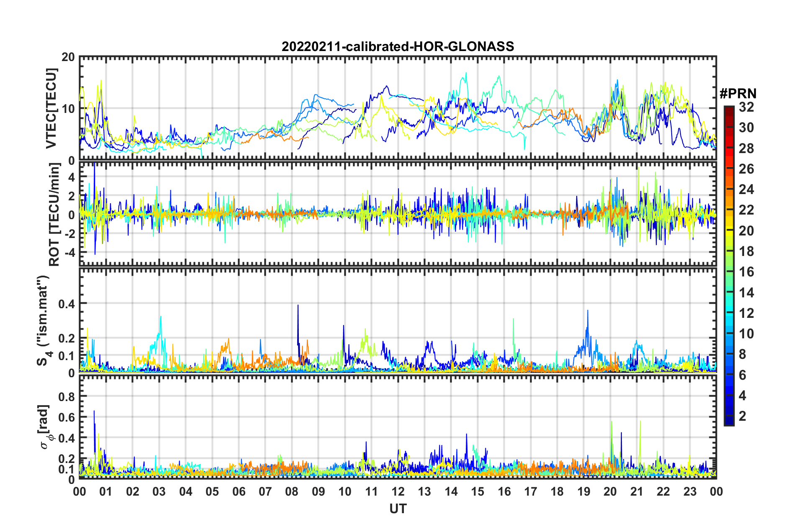Click x-axis tick label 01
The height and width of the screenshot is (532, 796).
coord(106,491)
